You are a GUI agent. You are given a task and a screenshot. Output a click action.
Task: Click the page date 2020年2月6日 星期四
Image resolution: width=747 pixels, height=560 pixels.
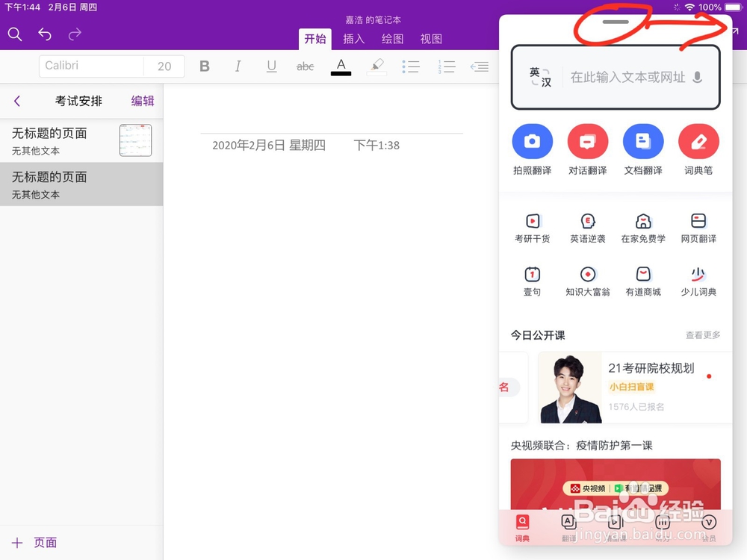pos(269,146)
